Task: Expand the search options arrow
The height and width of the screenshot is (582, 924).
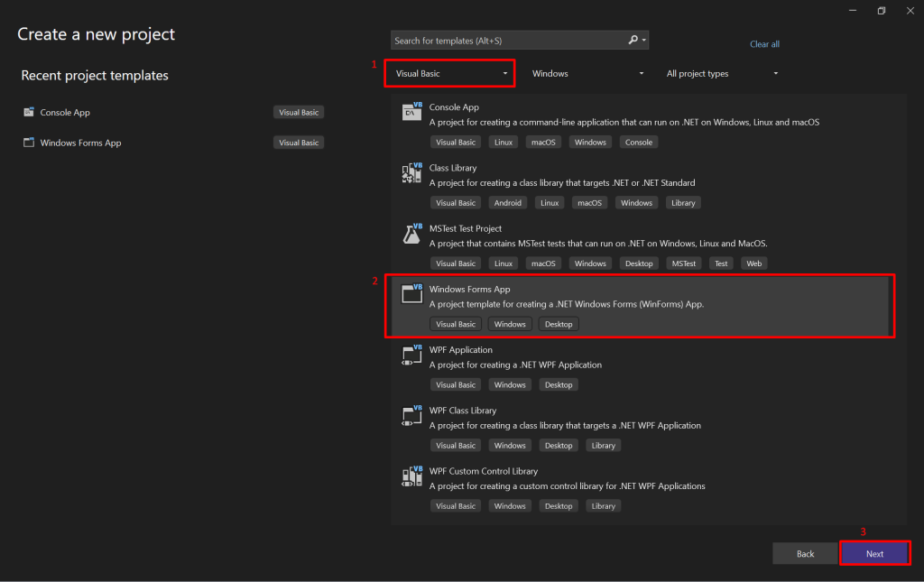Action: click(644, 40)
